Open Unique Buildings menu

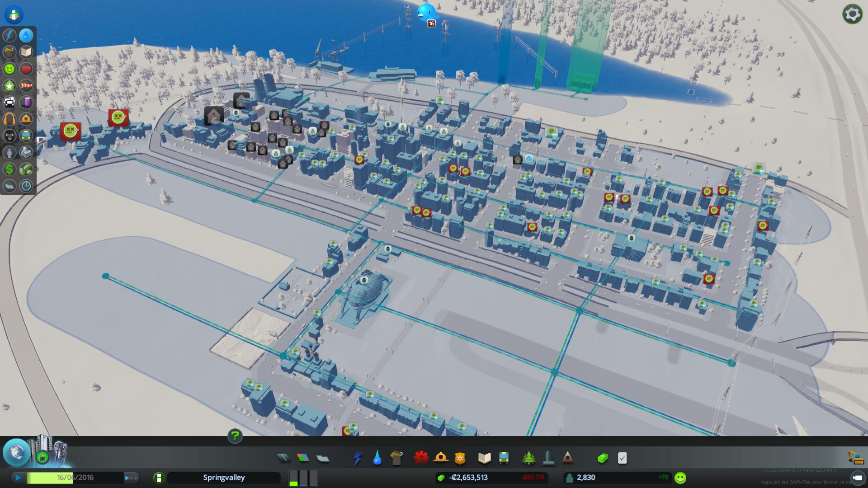tap(548, 458)
